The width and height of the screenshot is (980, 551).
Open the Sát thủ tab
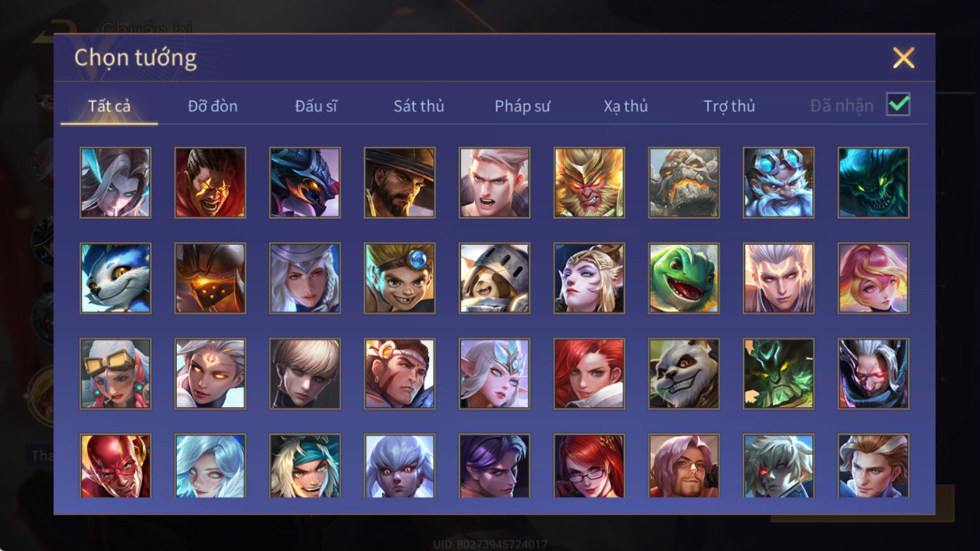(x=419, y=106)
